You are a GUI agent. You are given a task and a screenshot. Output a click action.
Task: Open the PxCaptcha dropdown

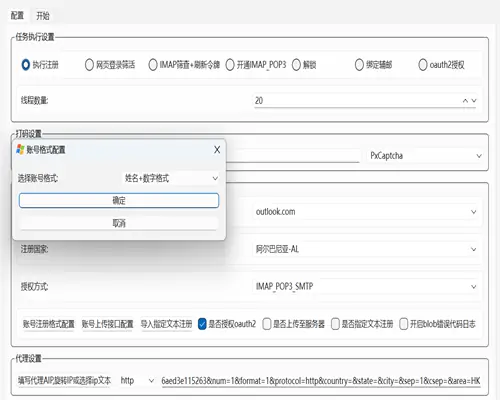pos(426,156)
